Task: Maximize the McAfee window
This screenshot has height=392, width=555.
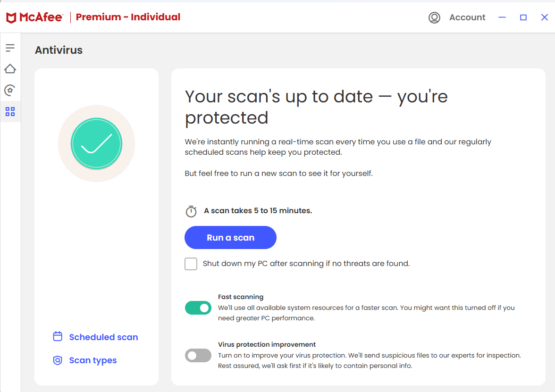Action: (x=523, y=17)
